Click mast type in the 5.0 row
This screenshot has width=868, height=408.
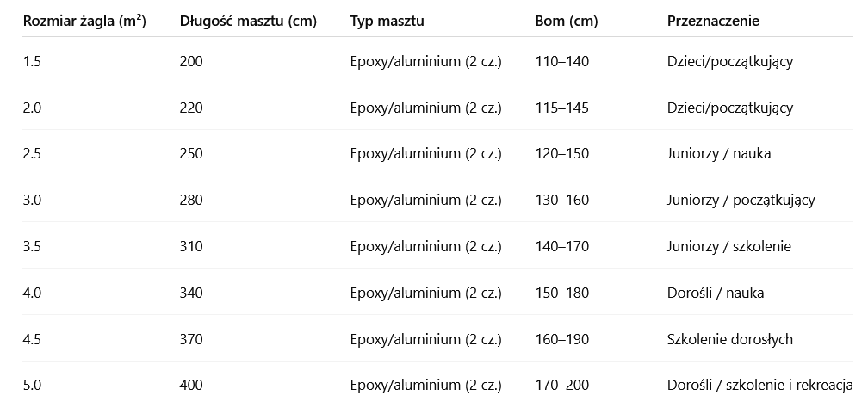(425, 385)
